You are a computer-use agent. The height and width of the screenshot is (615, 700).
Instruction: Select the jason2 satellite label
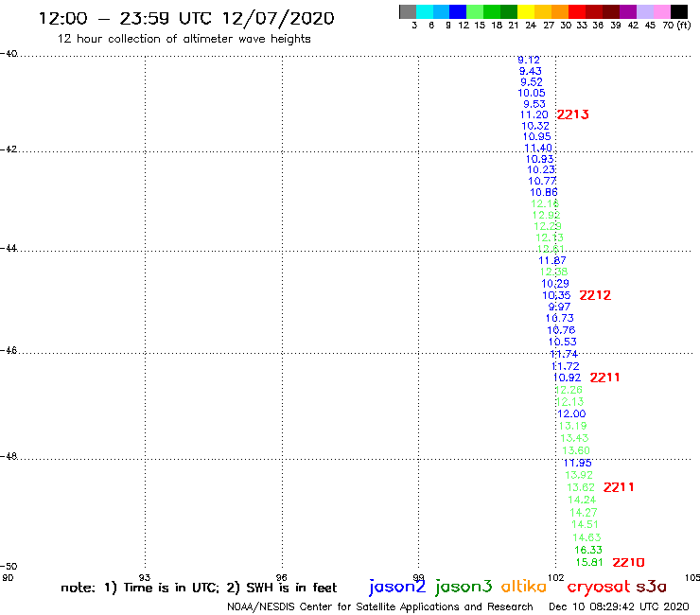click(397, 587)
